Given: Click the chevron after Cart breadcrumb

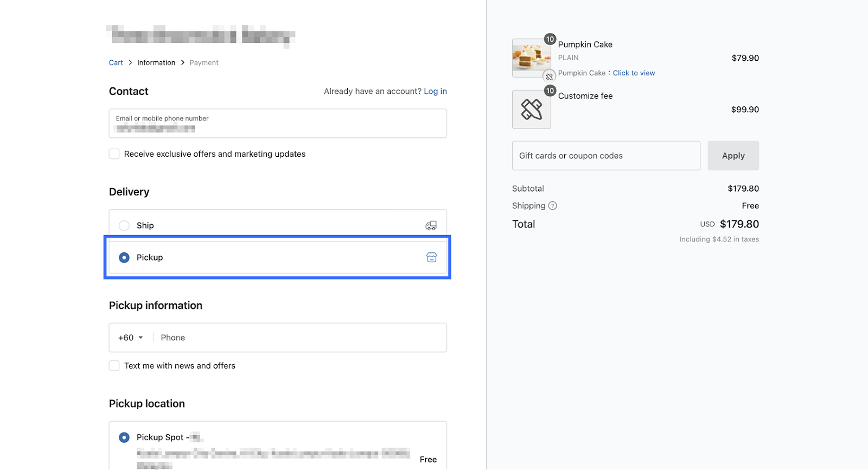Looking at the screenshot, I should 130,63.
